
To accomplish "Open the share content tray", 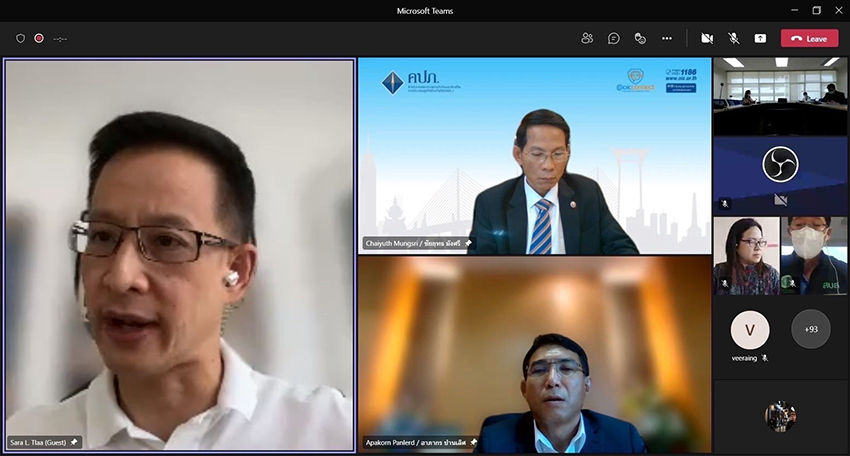I will 760,38.
